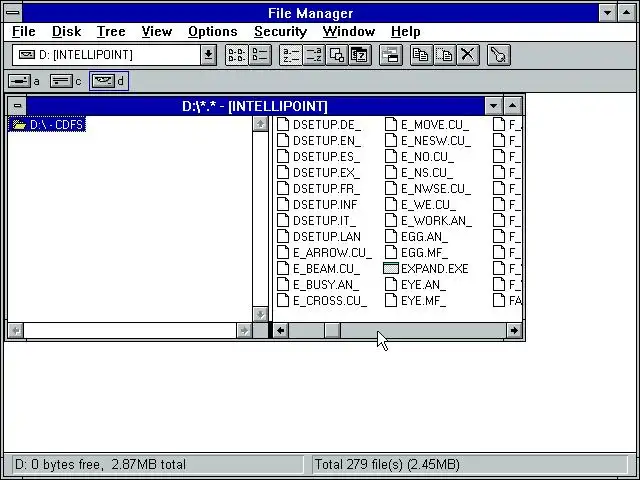Open the File Manager control menu box
Image resolution: width=640 pixels, height=480 pixels.
click(13, 13)
